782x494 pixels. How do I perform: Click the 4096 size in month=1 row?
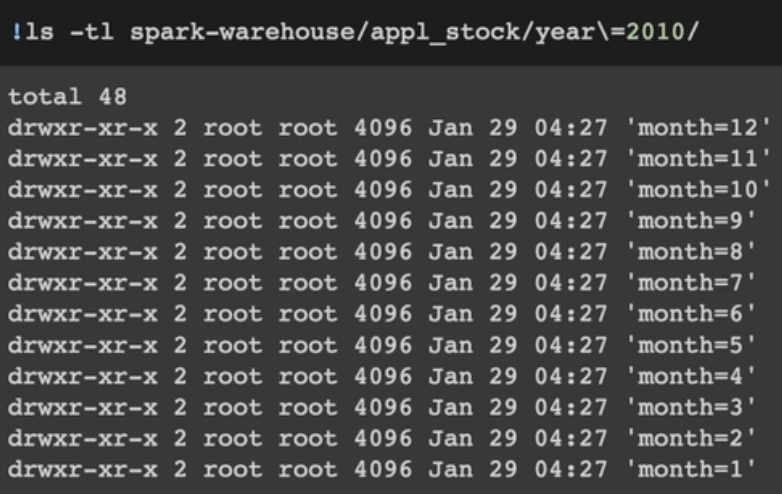tap(383, 470)
